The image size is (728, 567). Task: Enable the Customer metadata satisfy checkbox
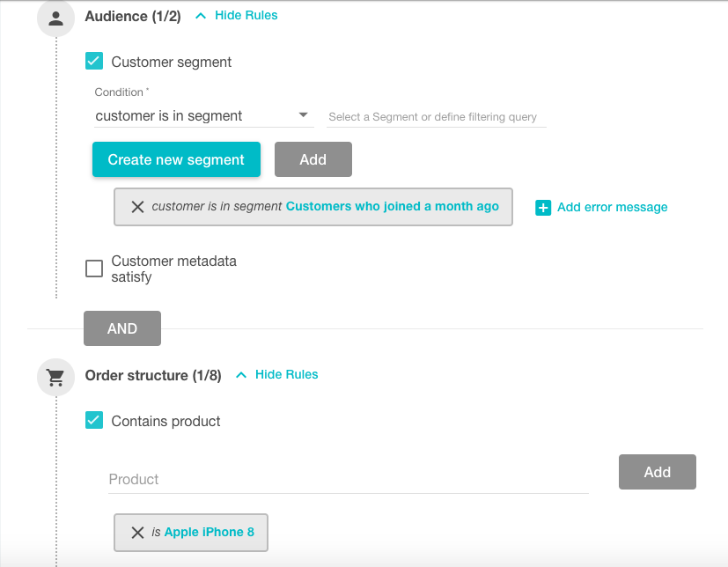point(94,269)
